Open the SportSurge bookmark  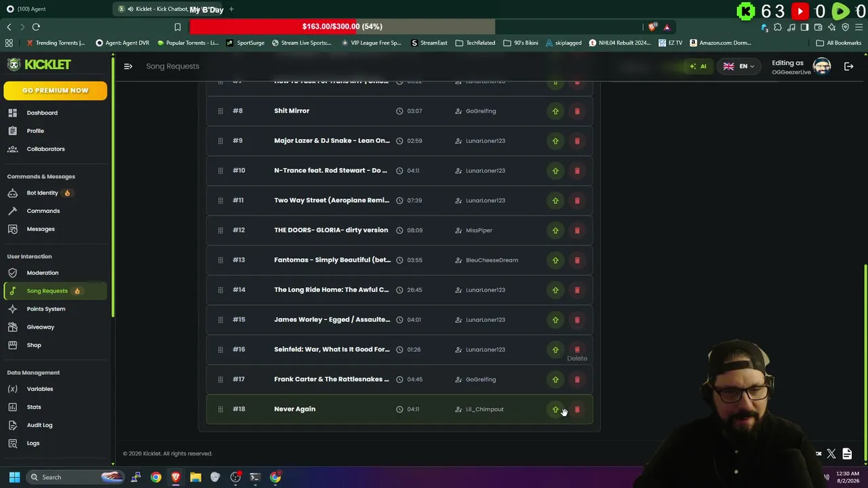245,43
